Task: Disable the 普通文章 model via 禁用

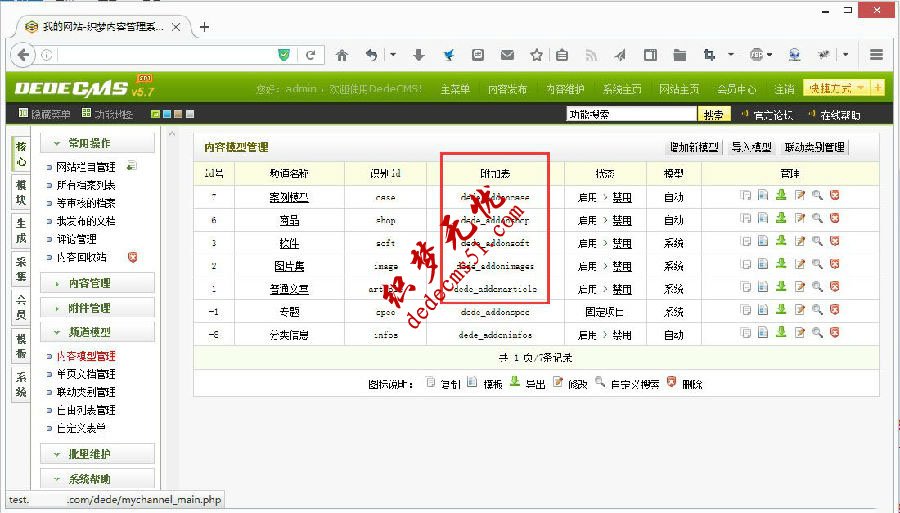Action: (x=622, y=289)
